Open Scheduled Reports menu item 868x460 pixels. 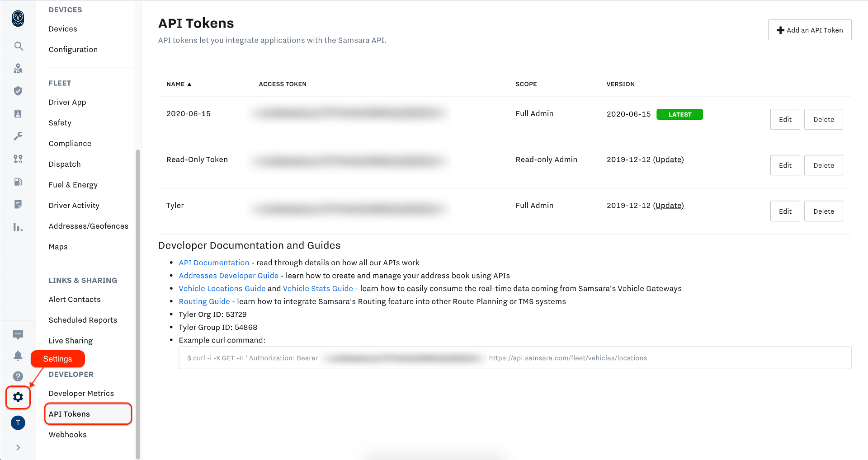(83, 320)
